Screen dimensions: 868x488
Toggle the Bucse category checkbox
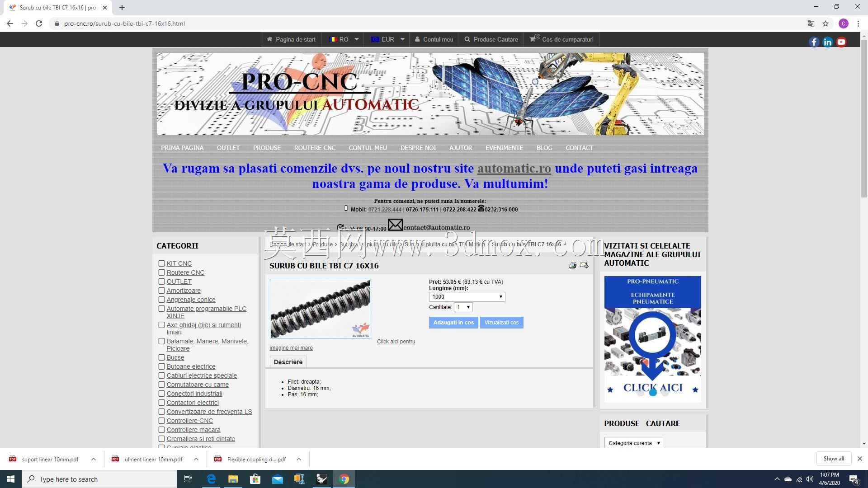[x=161, y=357]
